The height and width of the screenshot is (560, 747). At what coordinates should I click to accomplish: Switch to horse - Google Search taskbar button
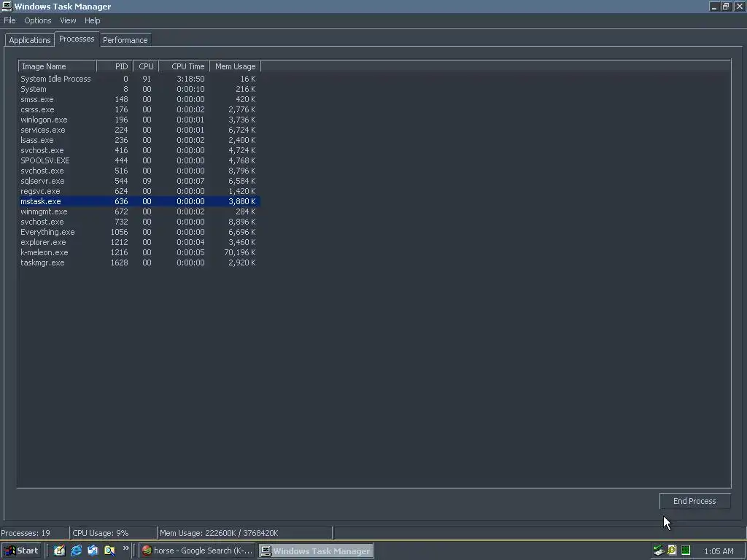197,551
